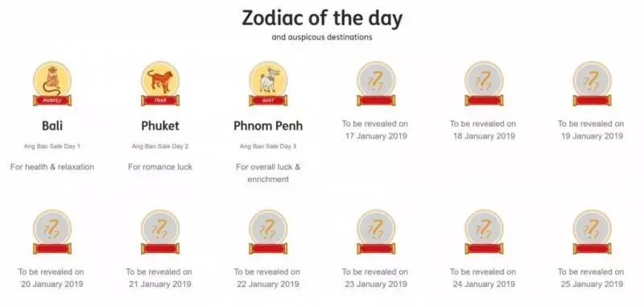The height and width of the screenshot is (307, 644).
Task: Click the To be revealed 25 January text
Action: 591,278
